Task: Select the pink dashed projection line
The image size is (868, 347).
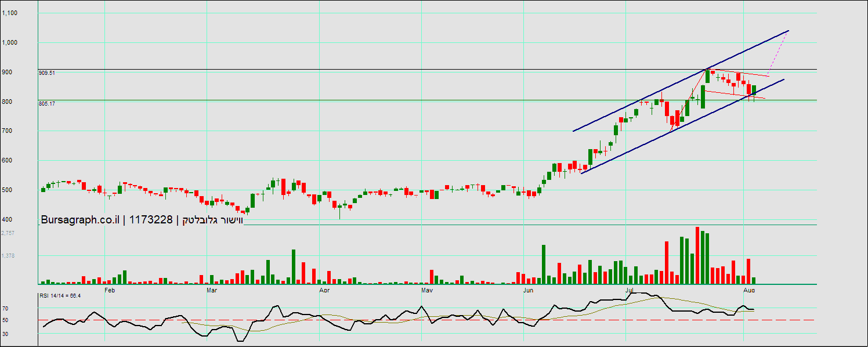Action: coord(778,53)
